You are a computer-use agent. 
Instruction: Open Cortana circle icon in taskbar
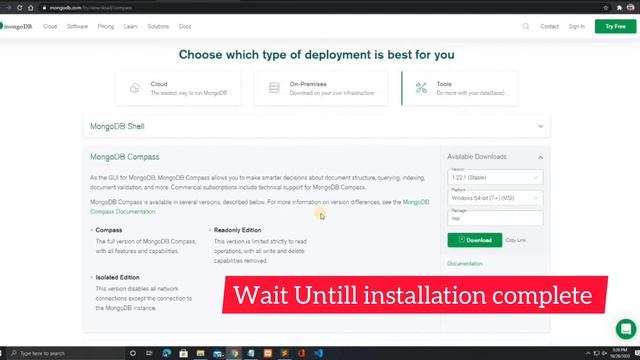(x=133, y=353)
